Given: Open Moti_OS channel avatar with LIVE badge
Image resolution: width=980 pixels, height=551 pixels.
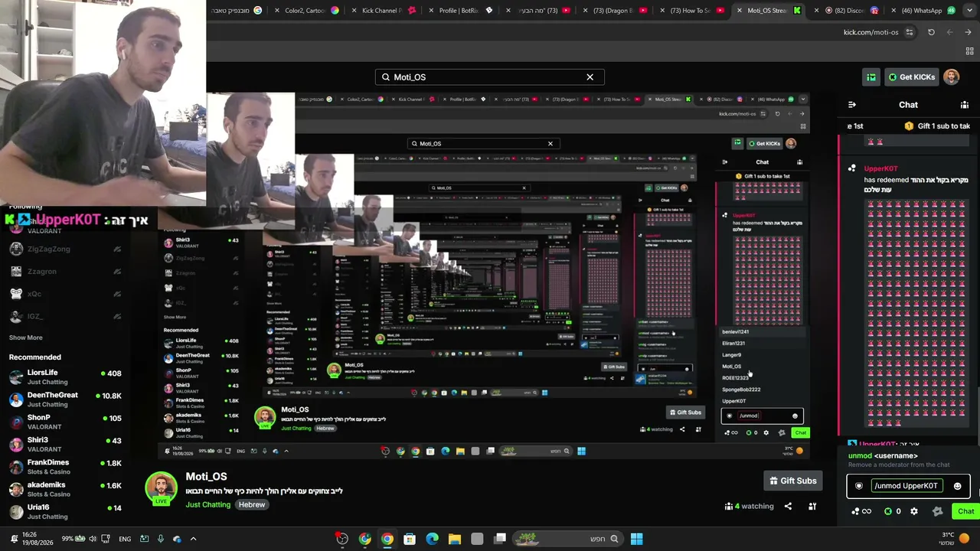Looking at the screenshot, I should 161,488.
